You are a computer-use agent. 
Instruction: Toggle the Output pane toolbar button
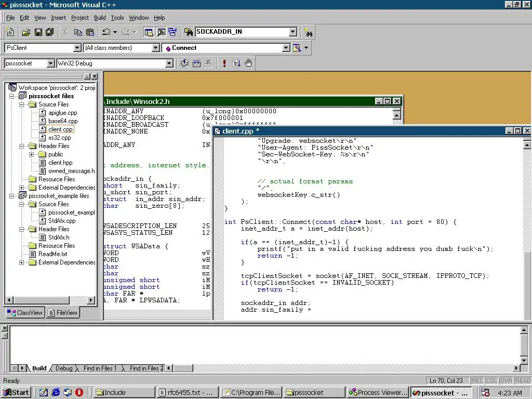pos(161,32)
